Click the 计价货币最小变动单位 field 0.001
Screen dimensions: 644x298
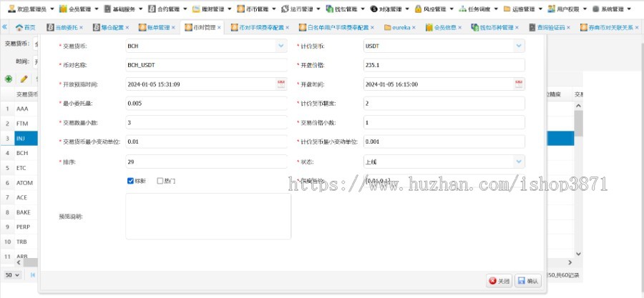(444, 141)
